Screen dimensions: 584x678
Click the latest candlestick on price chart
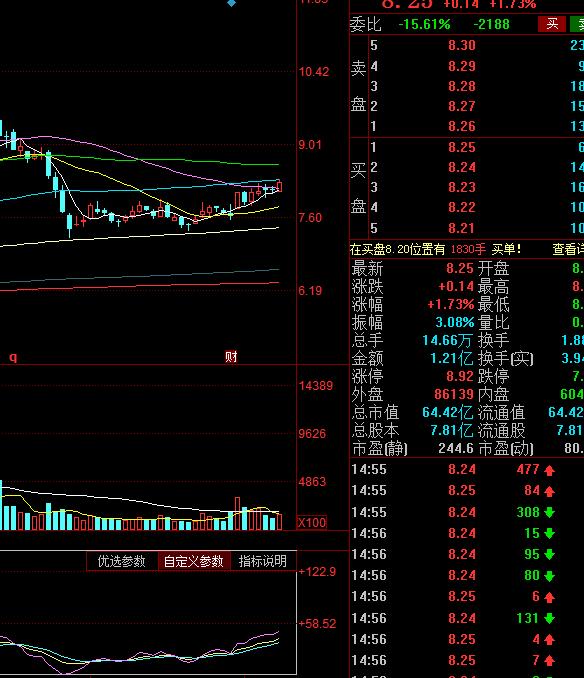point(279,186)
